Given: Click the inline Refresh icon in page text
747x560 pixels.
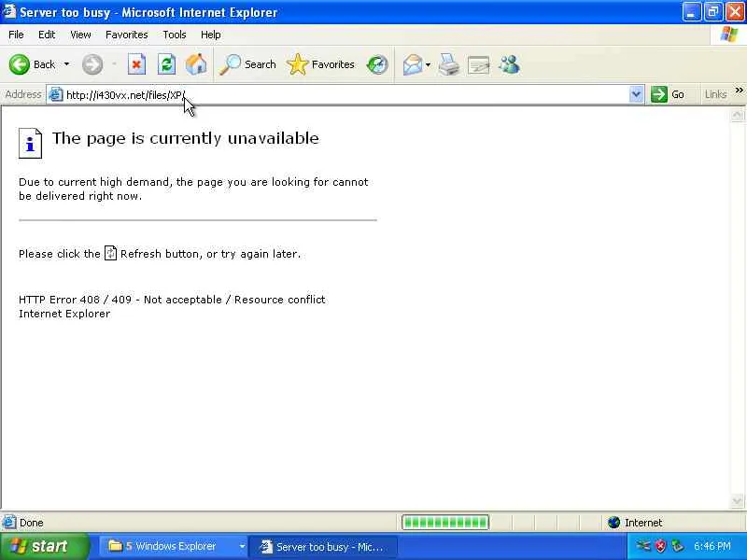Looking at the screenshot, I should pyautogui.click(x=110, y=253).
